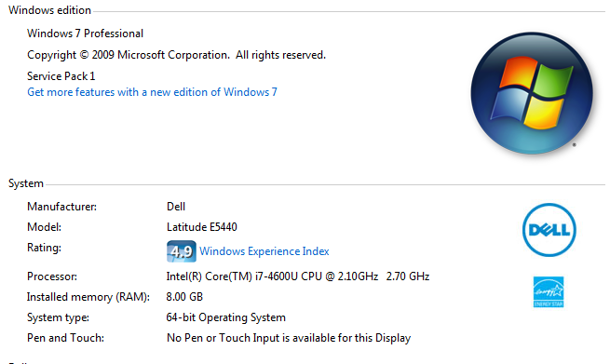This screenshot has height=364, width=610.
Task: Click the Windows 7 logo orb
Action: pyautogui.click(x=532, y=93)
